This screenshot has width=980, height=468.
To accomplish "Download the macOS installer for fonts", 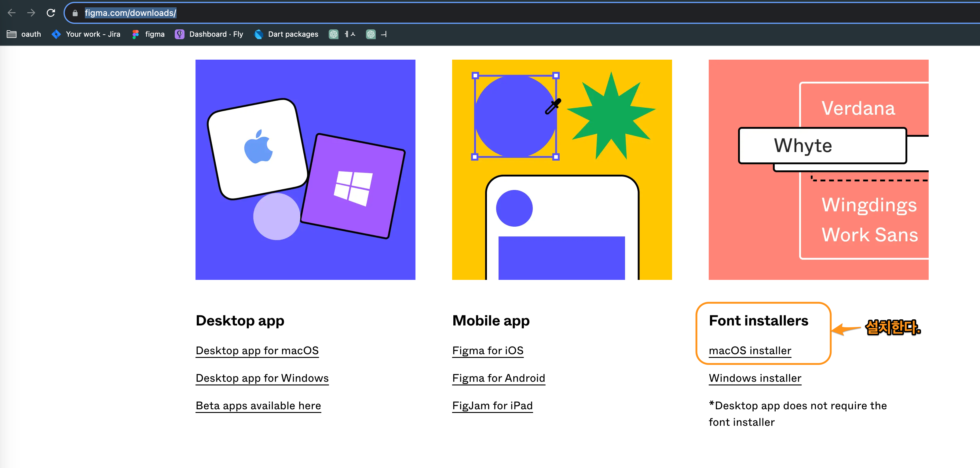I will click(x=750, y=350).
